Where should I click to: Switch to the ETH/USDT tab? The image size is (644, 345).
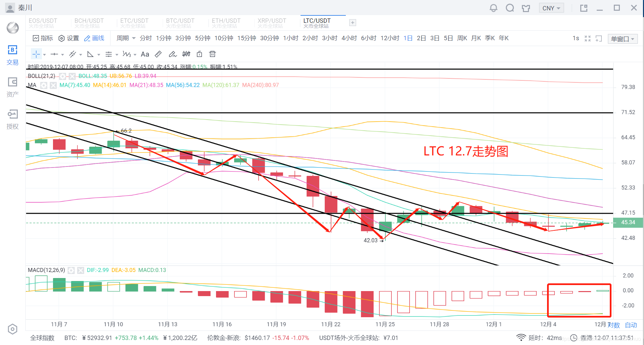pyautogui.click(x=226, y=23)
